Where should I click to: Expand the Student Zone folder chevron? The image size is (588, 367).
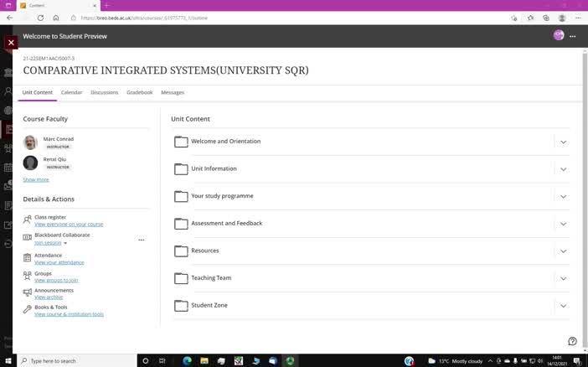[563, 306]
